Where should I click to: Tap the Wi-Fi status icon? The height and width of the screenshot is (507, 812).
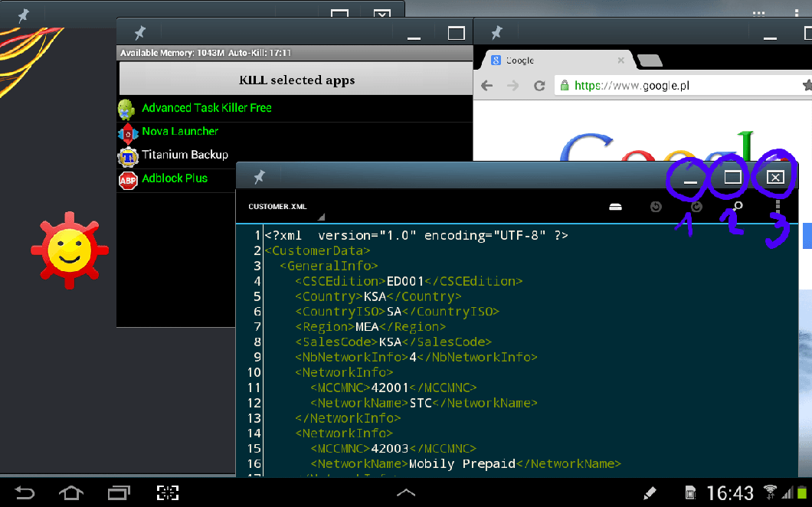pos(770,492)
